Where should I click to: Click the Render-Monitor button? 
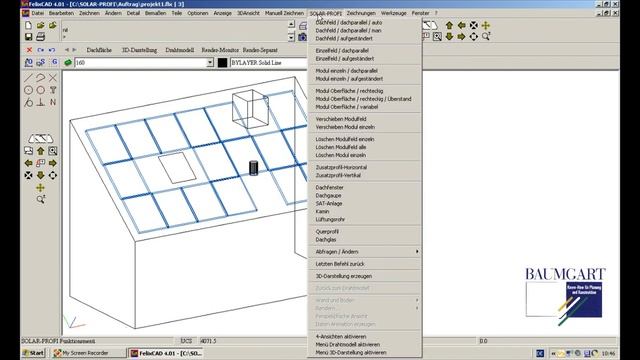[x=220, y=50]
